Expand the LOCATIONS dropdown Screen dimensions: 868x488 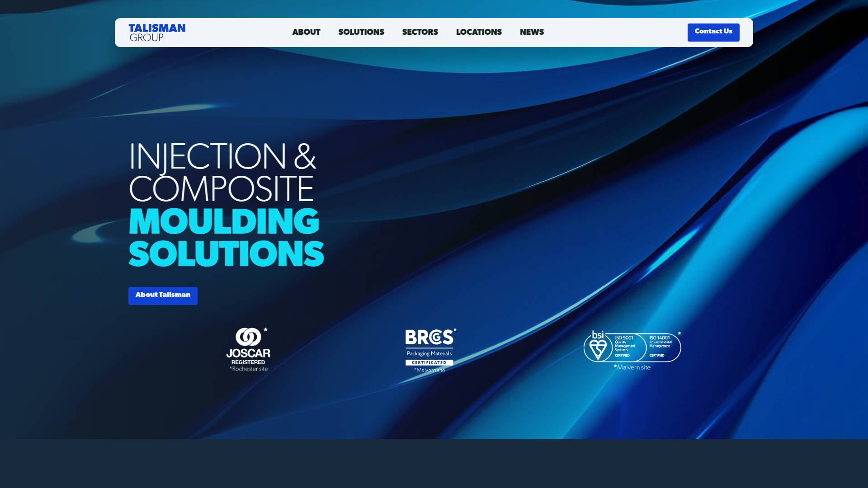coord(479,32)
